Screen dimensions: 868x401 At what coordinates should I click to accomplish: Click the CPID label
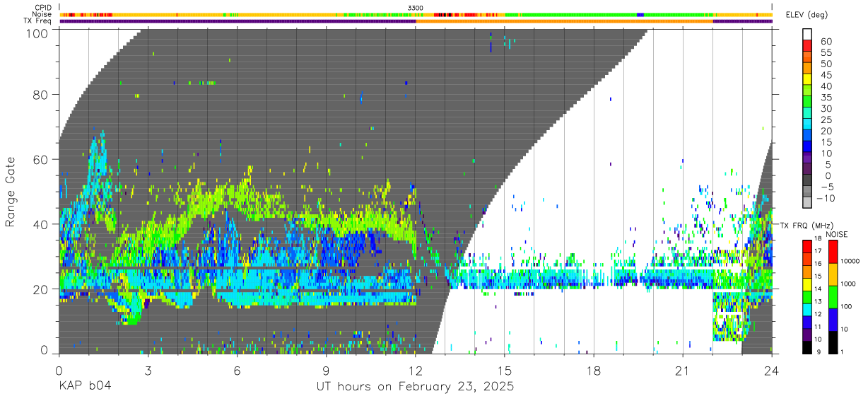(x=44, y=8)
